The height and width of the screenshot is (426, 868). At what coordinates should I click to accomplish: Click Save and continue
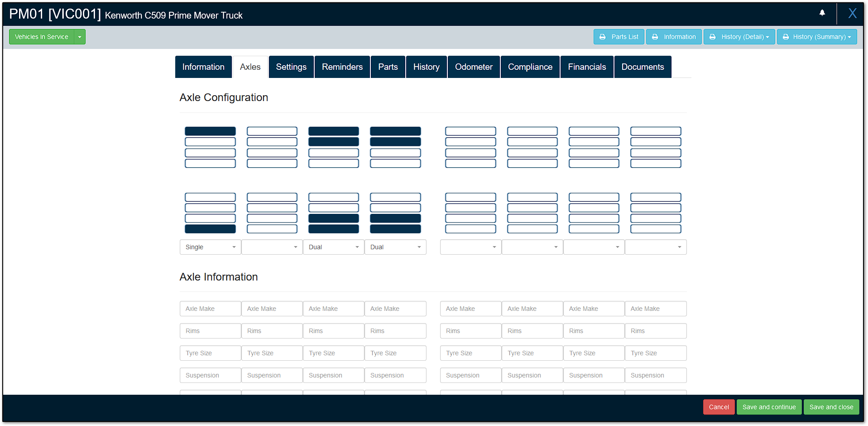click(x=768, y=407)
